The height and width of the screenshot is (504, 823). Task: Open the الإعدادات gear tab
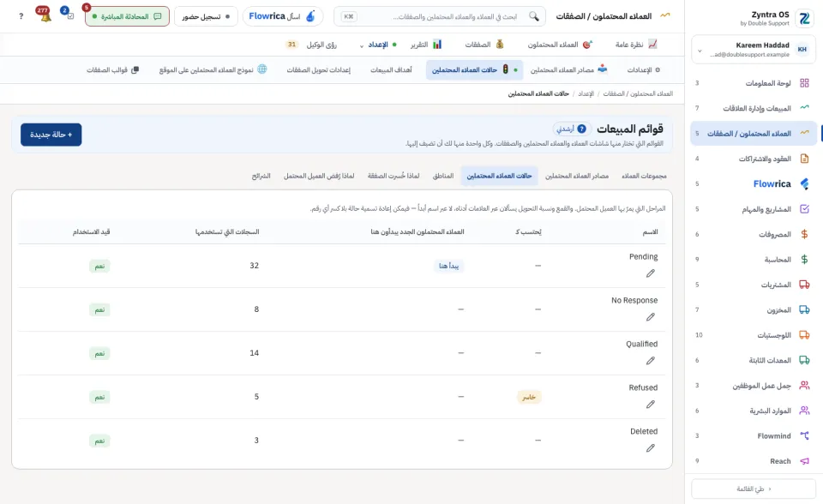[644, 69]
